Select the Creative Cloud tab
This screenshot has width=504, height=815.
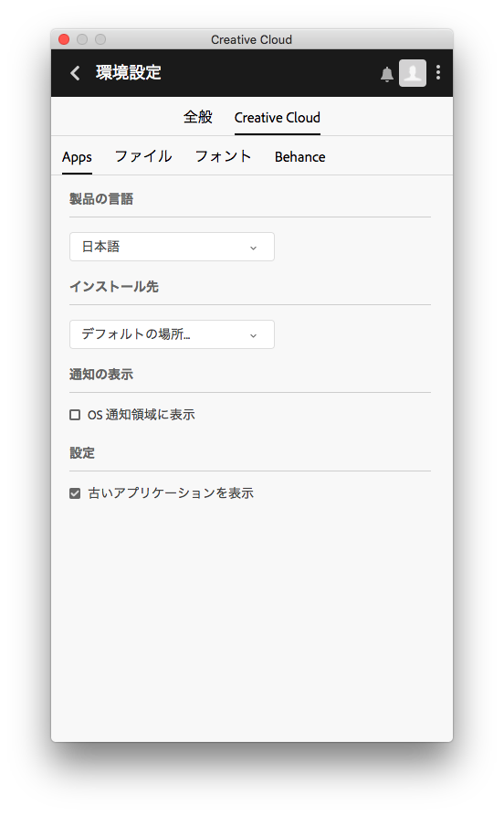(277, 118)
